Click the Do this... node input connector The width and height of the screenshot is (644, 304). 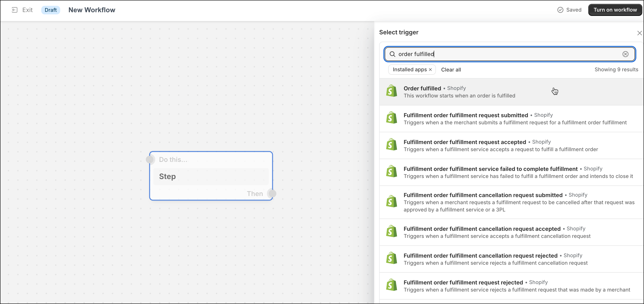(x=150, y=160)
